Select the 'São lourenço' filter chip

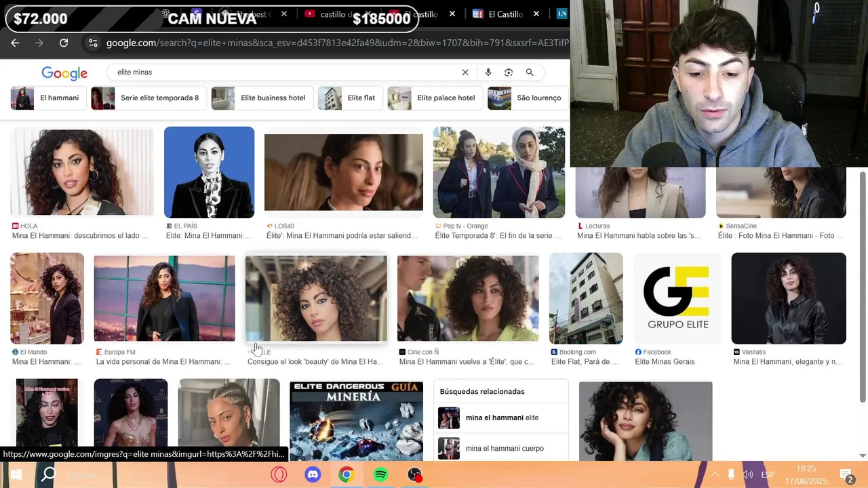pos(528,98)
